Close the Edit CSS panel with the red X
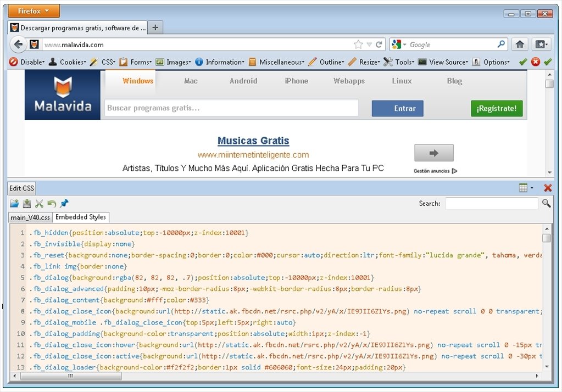The image size is (562, 392). coord(548,188)
